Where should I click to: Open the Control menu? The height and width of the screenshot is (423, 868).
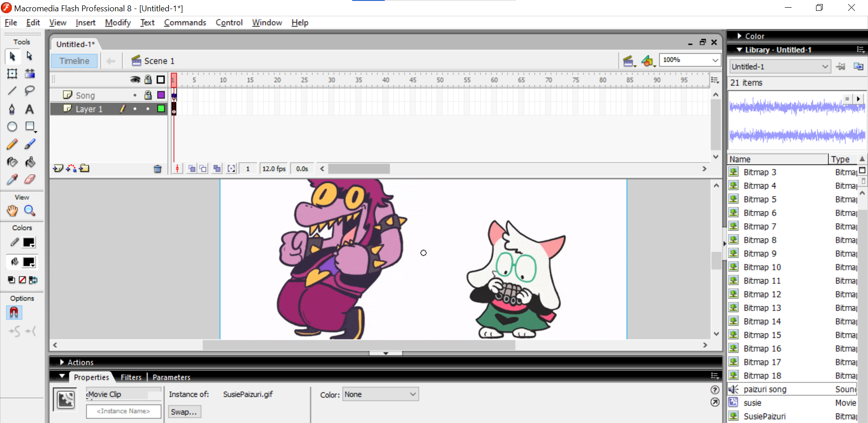point(229,23)
